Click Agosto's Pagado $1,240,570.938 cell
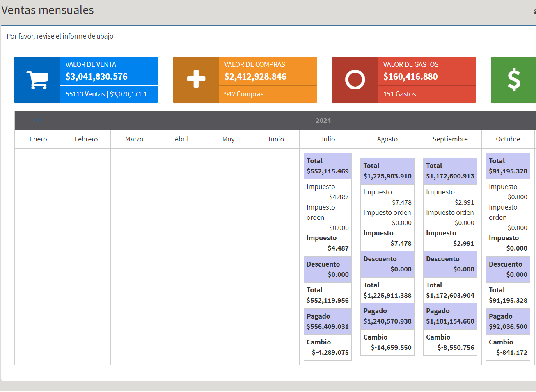Image resolution: width=536 pixels, height=392 pixels. tap(387, 316)
